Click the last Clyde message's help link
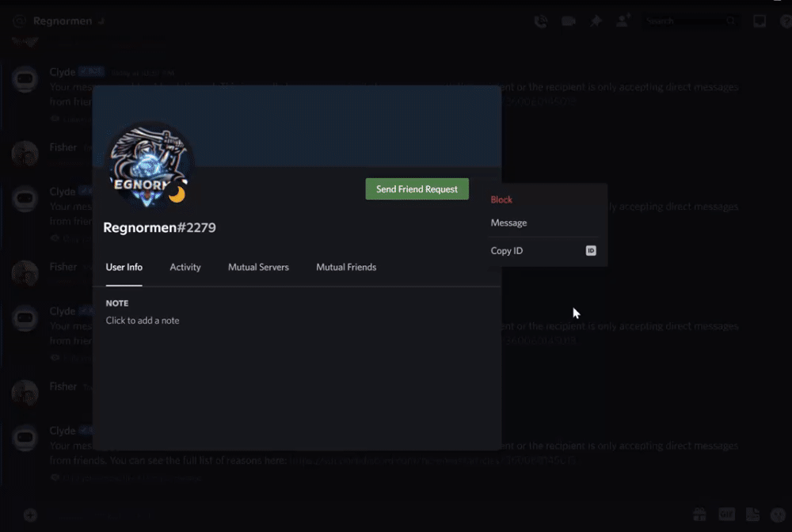792x532 pixels. pos(432,460)
